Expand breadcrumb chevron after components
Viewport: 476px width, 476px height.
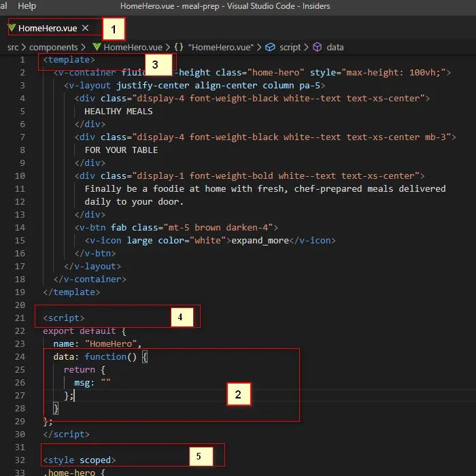coord(83,48)
